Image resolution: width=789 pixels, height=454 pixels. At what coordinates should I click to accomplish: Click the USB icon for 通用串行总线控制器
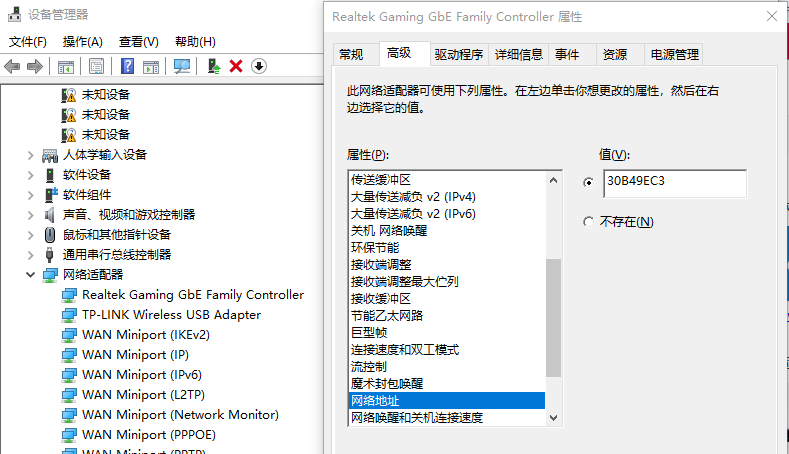tap(49, 255)
